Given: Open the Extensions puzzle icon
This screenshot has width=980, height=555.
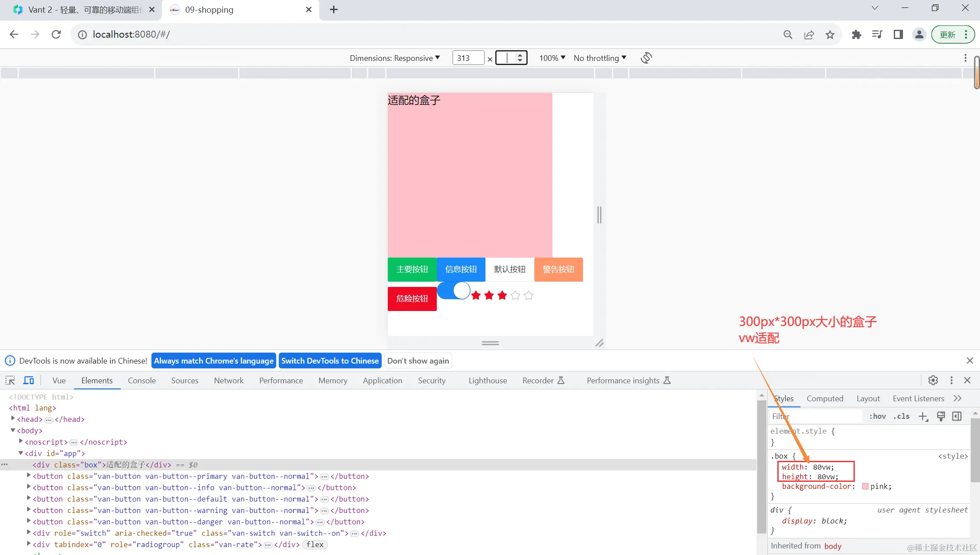Looking at the screenshot, I should point(857,35).
